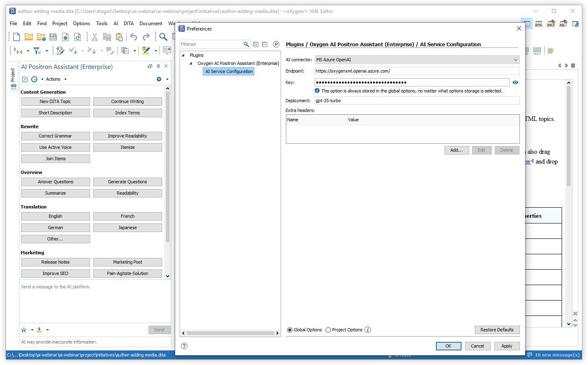Screen dimensions: 588x365
Task: Open the DITA menu
Action: [x=129, y=24]
